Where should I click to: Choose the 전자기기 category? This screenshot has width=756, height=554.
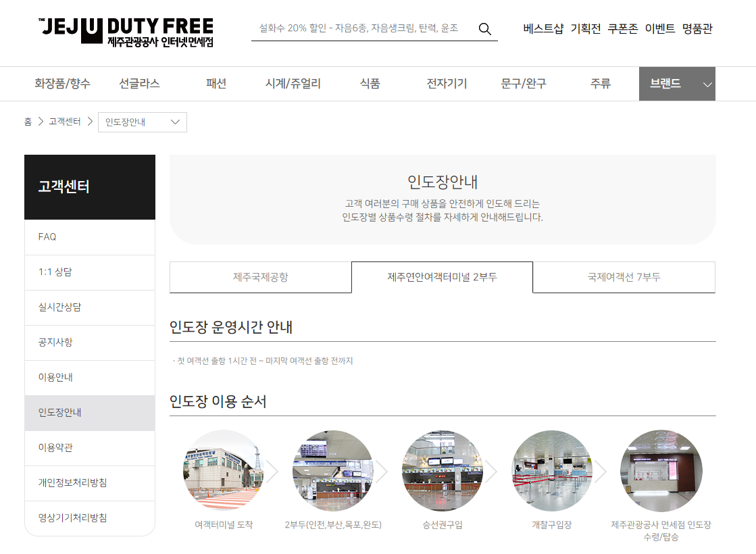447,83
